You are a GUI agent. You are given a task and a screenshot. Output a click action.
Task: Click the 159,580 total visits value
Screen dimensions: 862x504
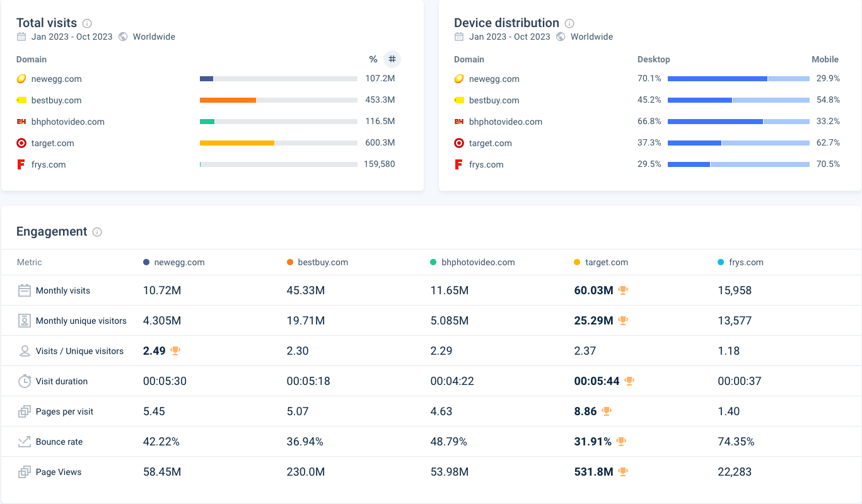click(x=380, y=164)
